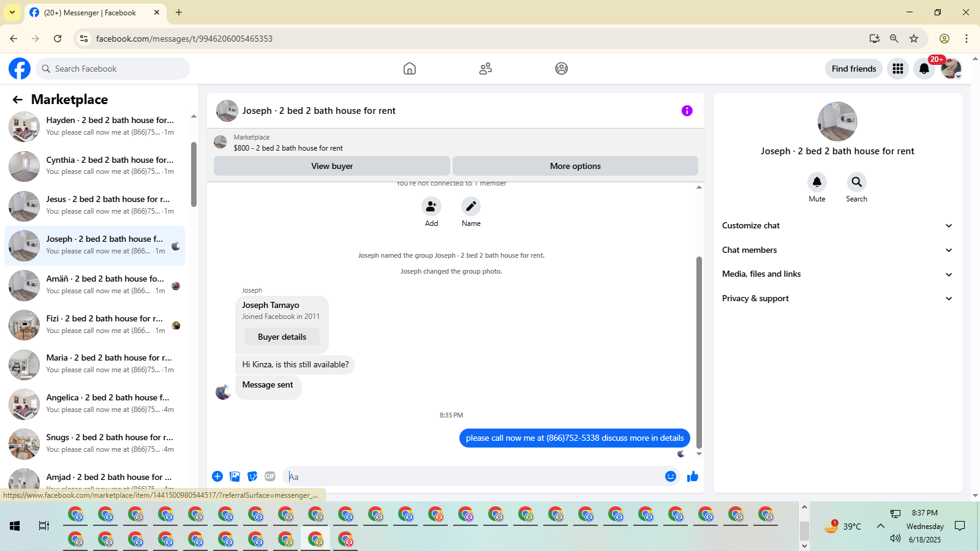The image size is (980, 551).
Task: Open the Facebook menu grid icon
Action: [898, 69]
